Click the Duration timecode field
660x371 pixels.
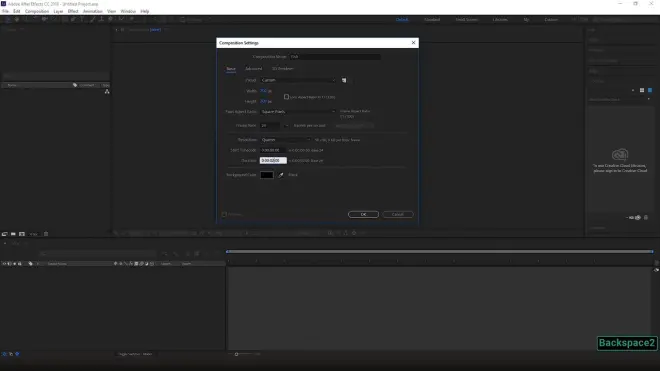pos(273,160)
